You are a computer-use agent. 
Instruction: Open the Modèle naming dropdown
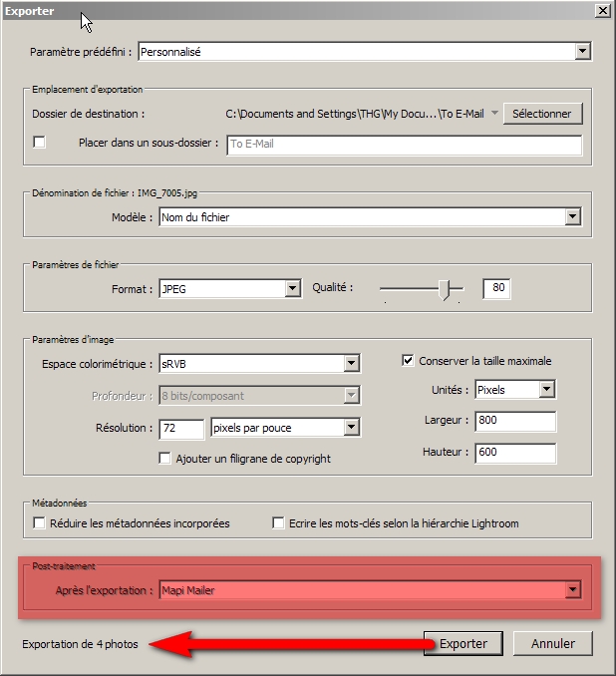click(370, 216)
